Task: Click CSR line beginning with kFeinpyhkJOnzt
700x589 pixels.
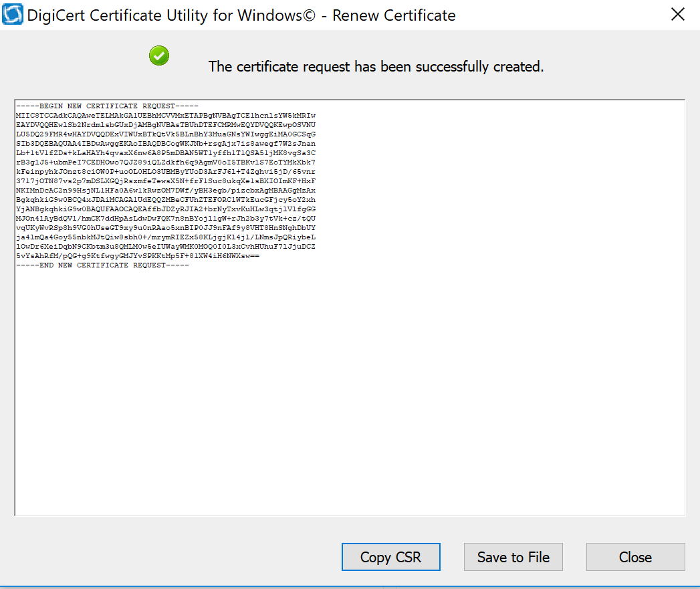Action: [x=165, y=172]
